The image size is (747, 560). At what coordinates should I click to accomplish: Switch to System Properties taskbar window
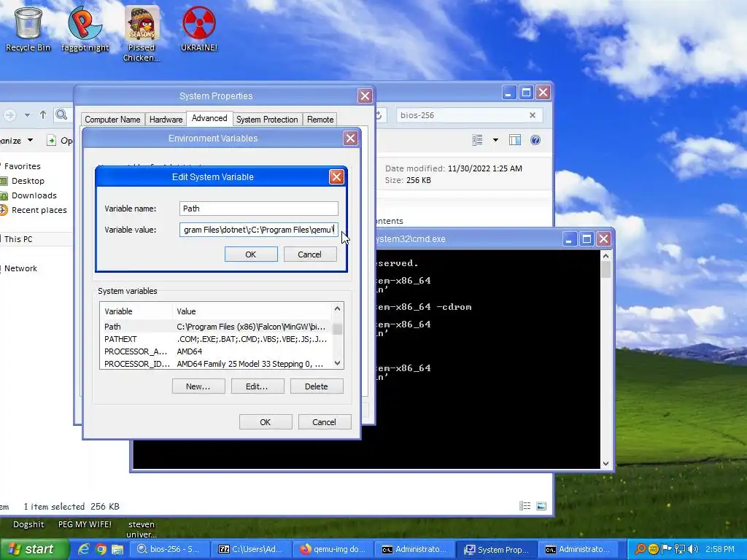[497, 549]
